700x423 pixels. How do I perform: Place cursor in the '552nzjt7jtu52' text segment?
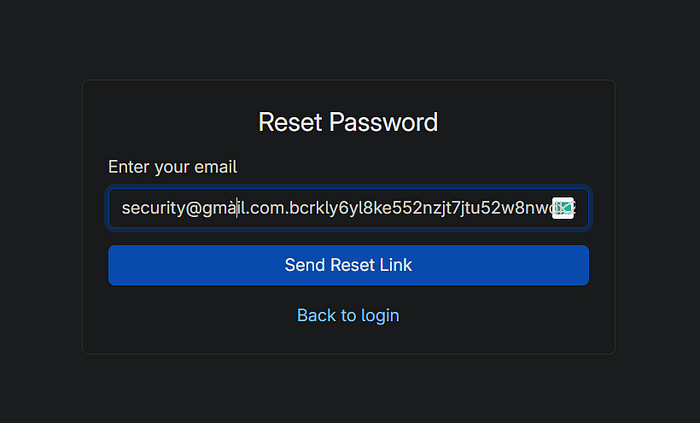click(x=438, y=208)
